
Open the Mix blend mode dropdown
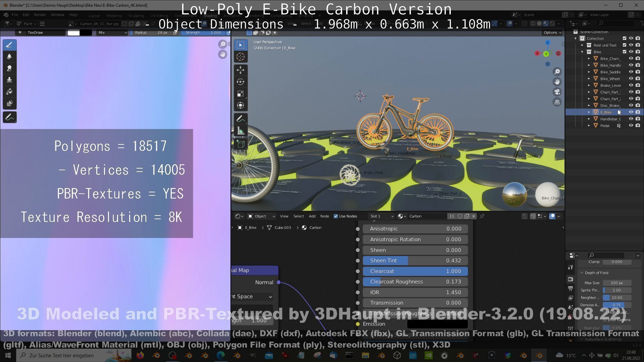(112, 33)
